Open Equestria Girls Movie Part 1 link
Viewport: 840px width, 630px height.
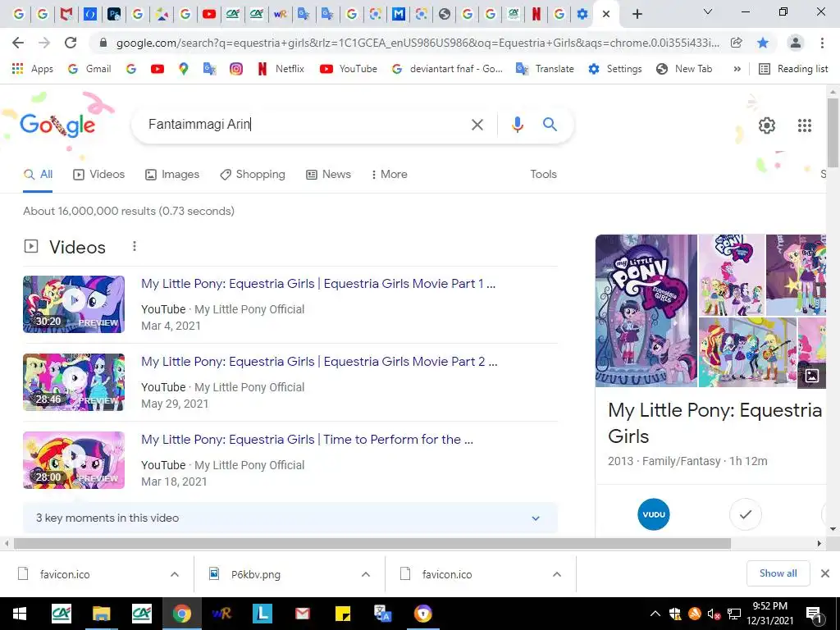pyautogui.click(x=318, y=283)
